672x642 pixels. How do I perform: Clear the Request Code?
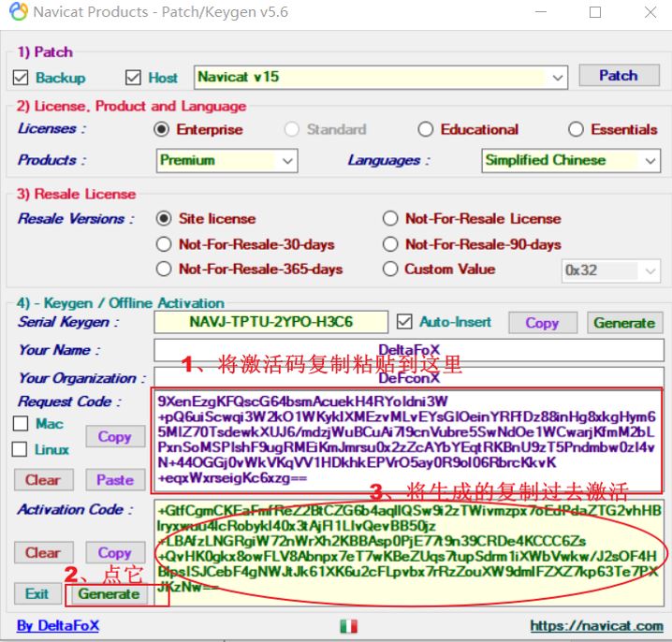43,480
